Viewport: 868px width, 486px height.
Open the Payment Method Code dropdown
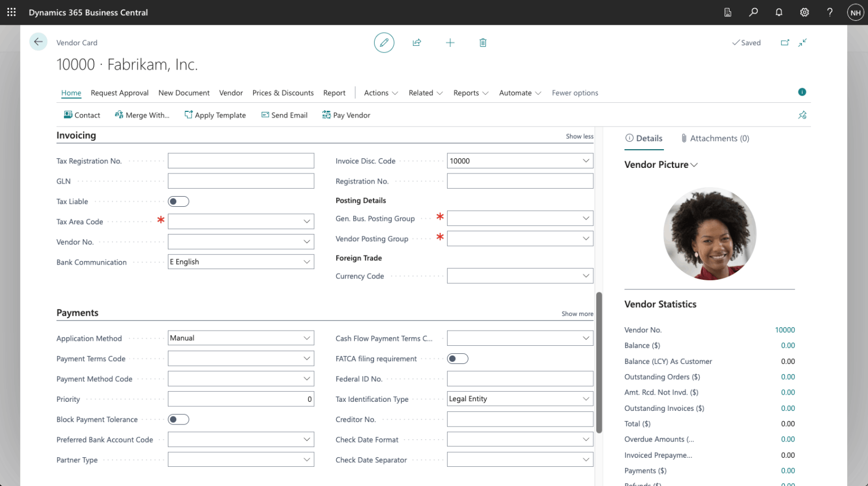click(307, 379)
